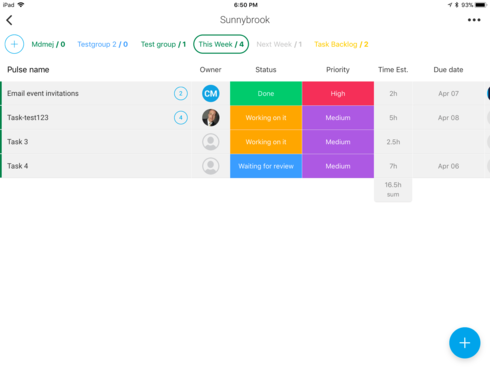Tap the blue floating add pulse button
This screenshot has height=368, width=490.
pyautogui.click(x=464, y=343)
